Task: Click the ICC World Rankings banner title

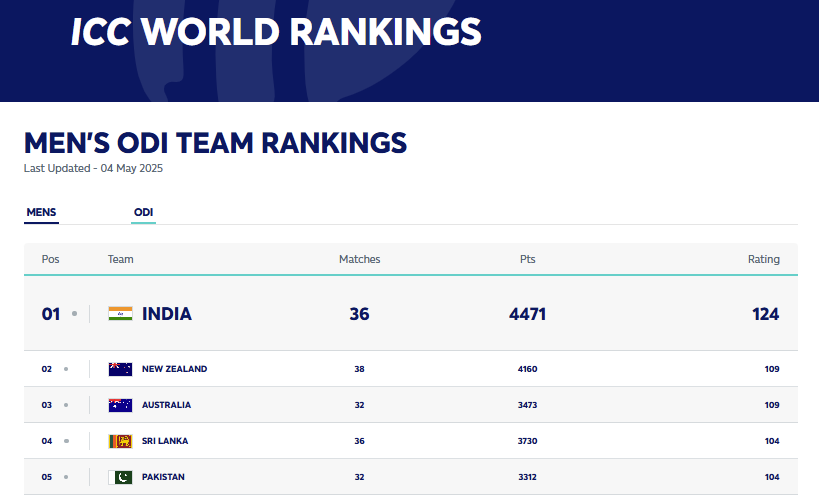Action: 276,33
